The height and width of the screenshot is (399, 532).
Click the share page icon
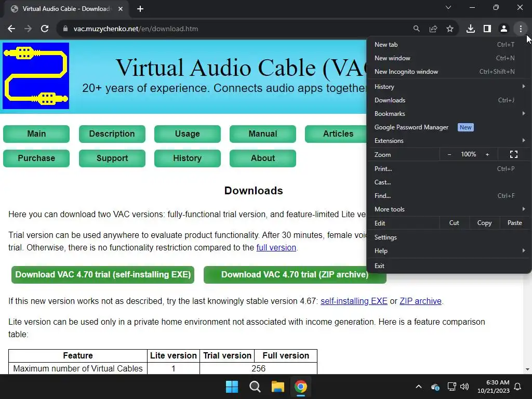[x=433, y=29]
